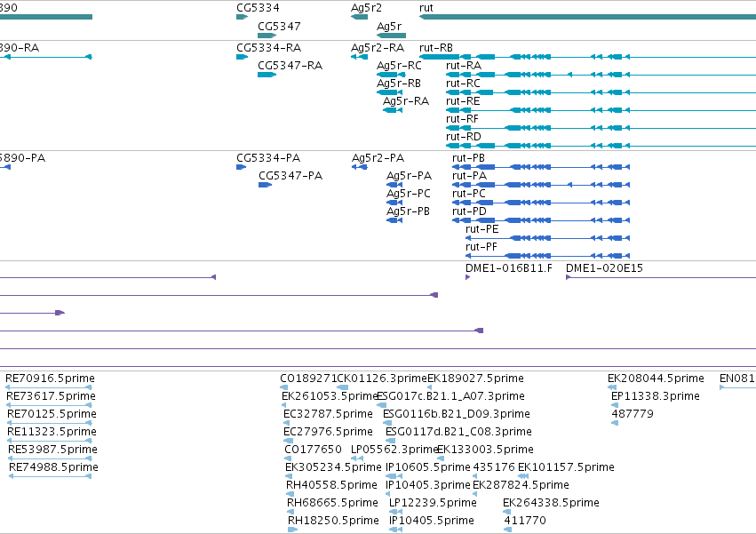Select the RE70916.5prime EST label
756x534 pixels.
pyautogui.click(x=50, y=379)
